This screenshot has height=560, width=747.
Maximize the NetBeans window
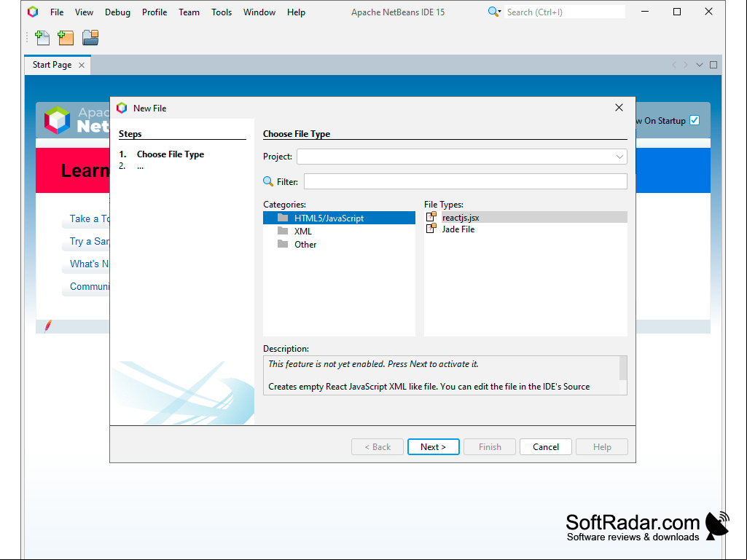(x=676, y=12)
